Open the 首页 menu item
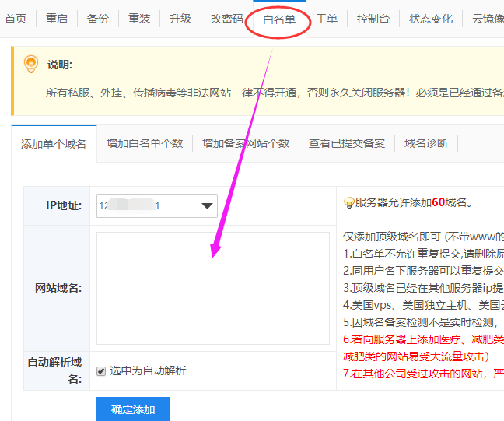The height and width of the screenshot is (421, 504). (x=16, y=19)
